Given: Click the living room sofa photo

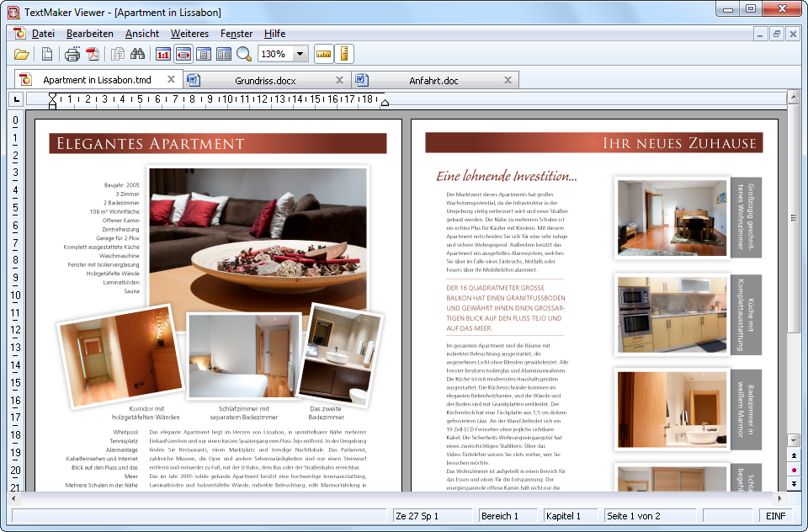Looking at the screenshot, I should 258,242.
